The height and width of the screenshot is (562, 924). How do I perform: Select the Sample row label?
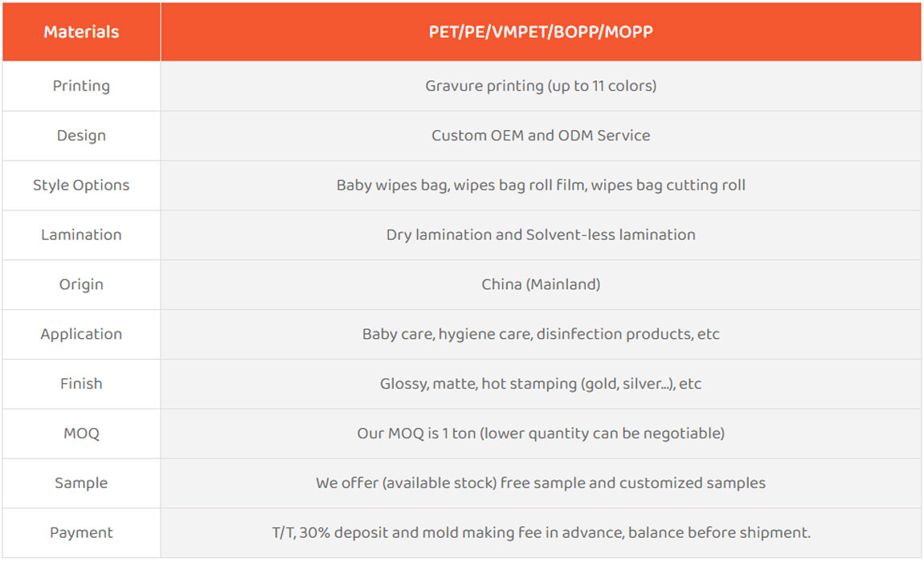[x=81, y=483]
